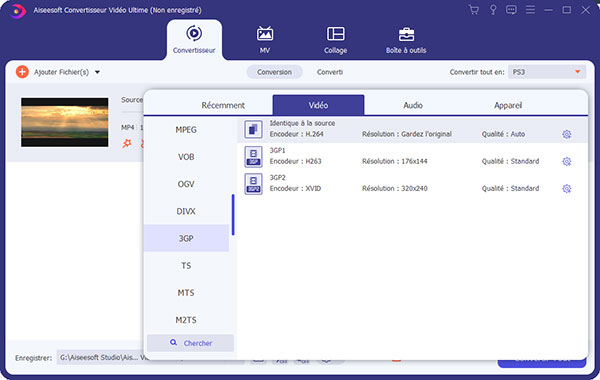This screenshot has width=600, height=380.
Task: Open the Appareil format tab
Action: pos(508,105)
